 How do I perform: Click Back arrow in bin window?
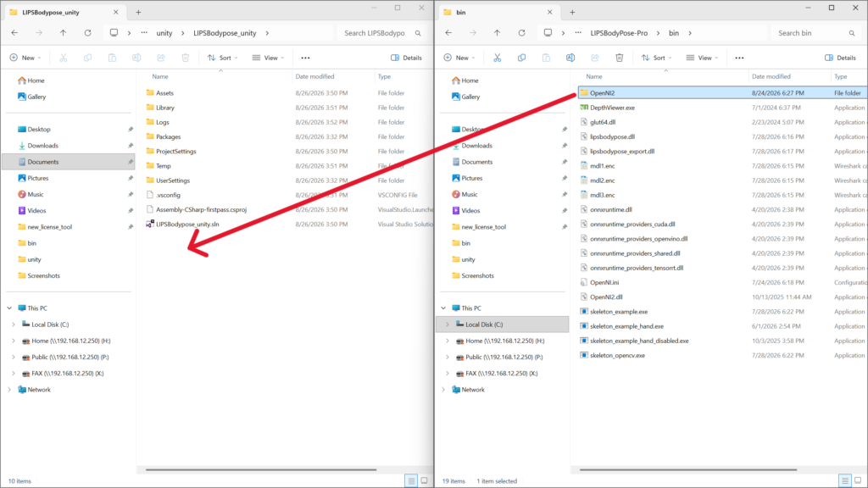pos(448,33)
